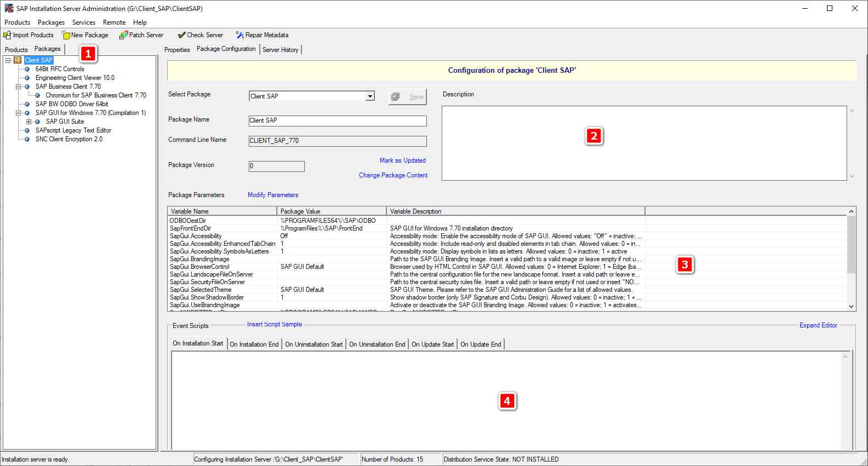This screenshot has height=466, width=868.
Task: Select the SapGui.SelectedTheme variable row
Action: [507, 290]
